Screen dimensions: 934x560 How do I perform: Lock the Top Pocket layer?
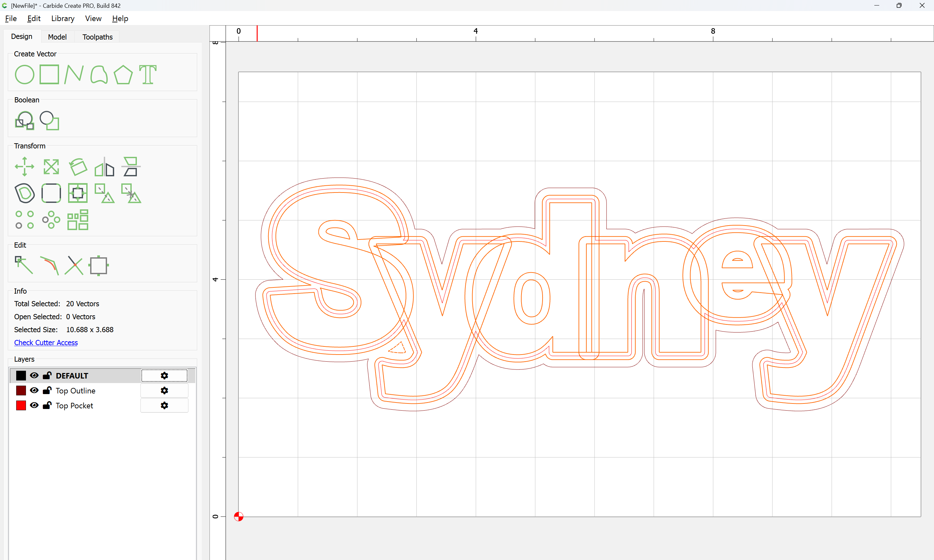tap(47, 406)
